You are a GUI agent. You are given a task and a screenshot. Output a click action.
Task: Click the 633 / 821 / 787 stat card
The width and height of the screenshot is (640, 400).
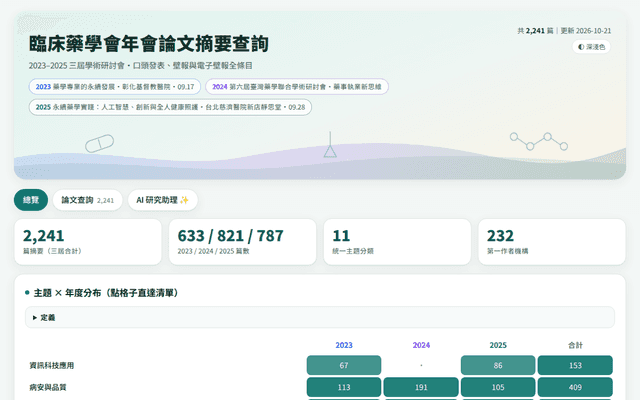click(242, 242)
